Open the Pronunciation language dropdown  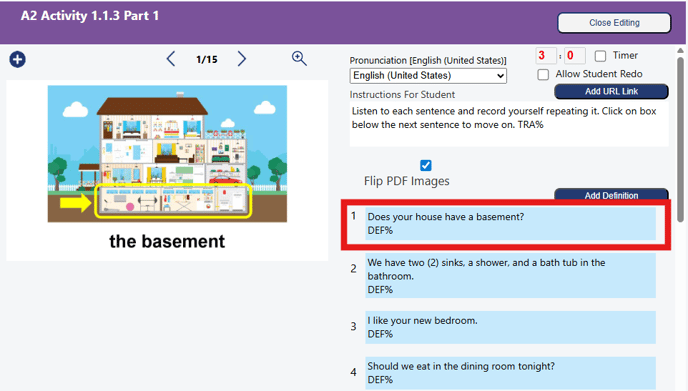tap(428, 75)
